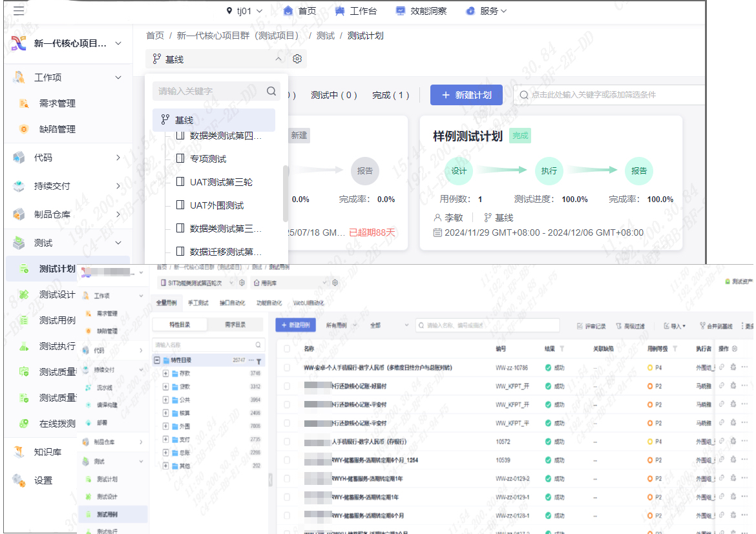Expand 制品仓库 section in main sidebar
Image resolution: width=756 pixels, height=534 pixels.
point(118,214)
